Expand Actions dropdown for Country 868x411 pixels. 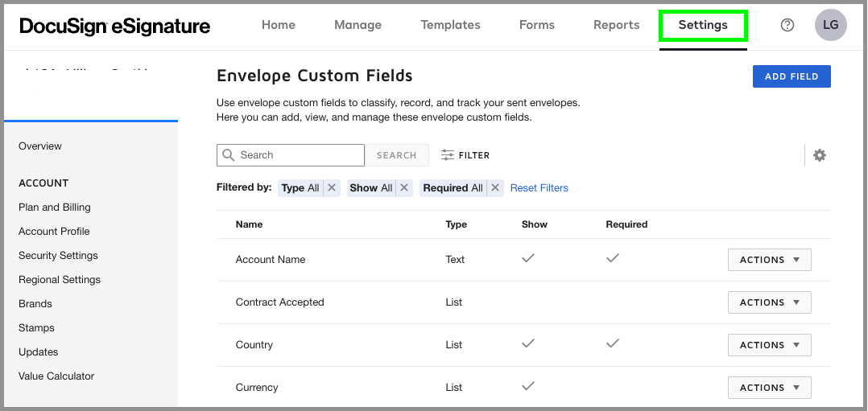tap(769, 345)
